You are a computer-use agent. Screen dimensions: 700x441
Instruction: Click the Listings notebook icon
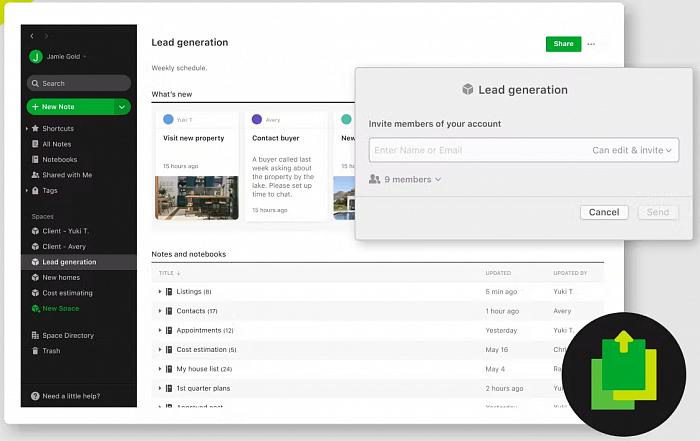pos(169,291)
